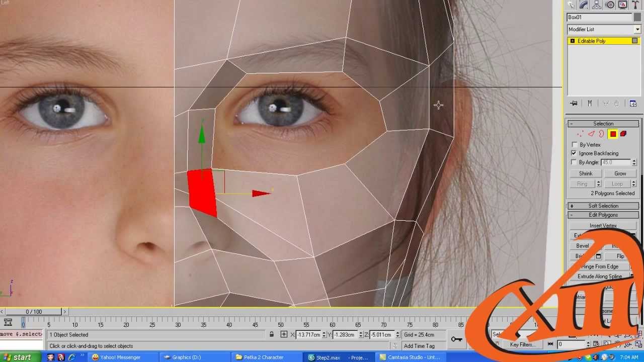Click the Set Key key icon
Image resolution: width=644 pixels, height=362 pixels.
coord(456,339)
